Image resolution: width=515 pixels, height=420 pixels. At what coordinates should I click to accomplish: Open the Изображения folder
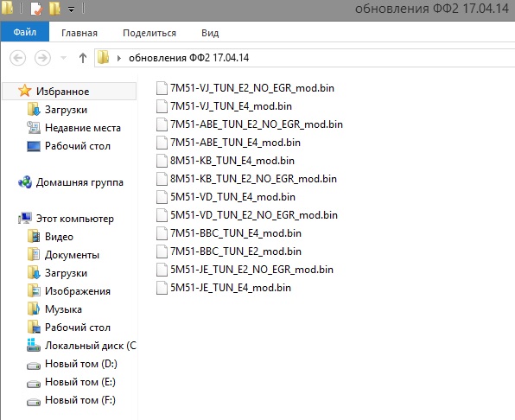(x=78, y=291)
